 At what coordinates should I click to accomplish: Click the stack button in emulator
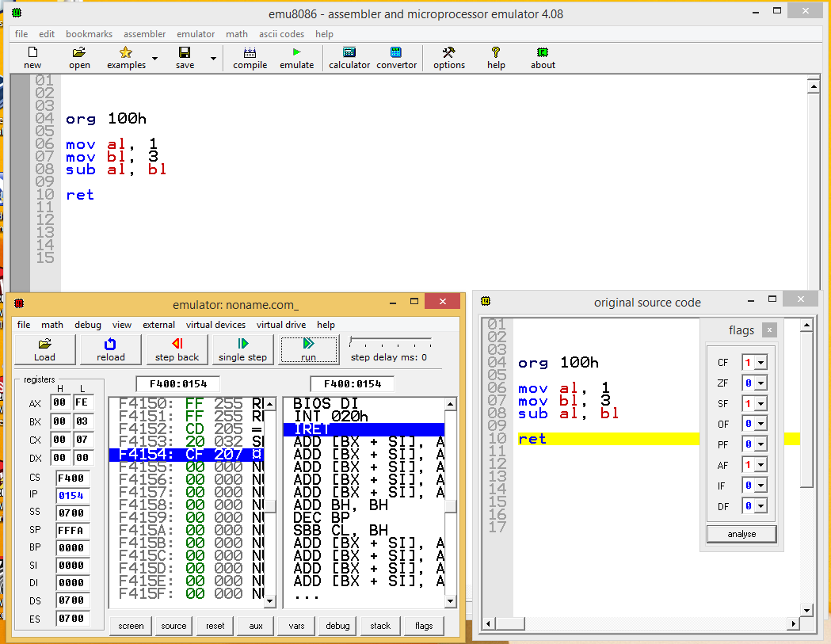380,626
